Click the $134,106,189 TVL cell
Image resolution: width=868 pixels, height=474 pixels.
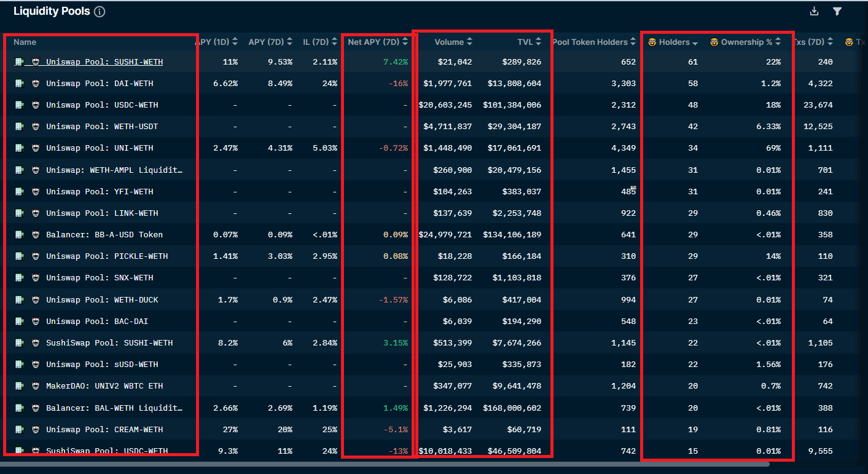point(512,235)
